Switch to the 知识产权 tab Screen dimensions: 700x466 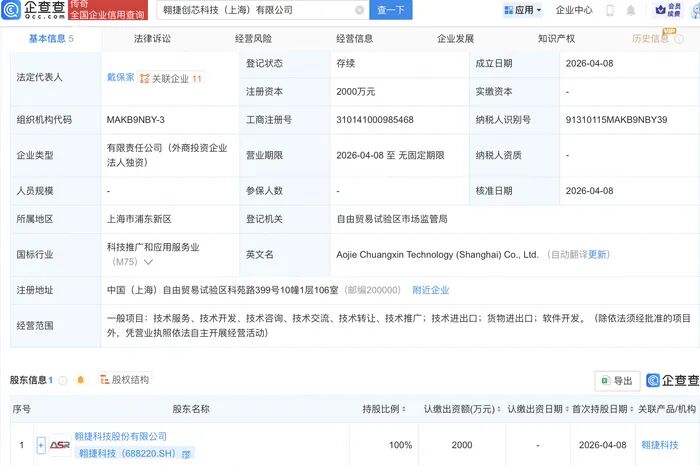coord(556,39)
